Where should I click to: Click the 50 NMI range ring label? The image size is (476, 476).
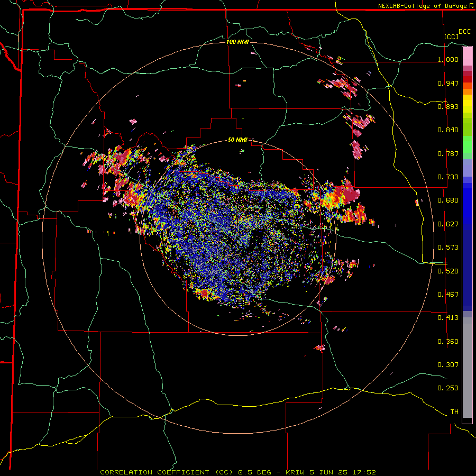pos(237,140)
